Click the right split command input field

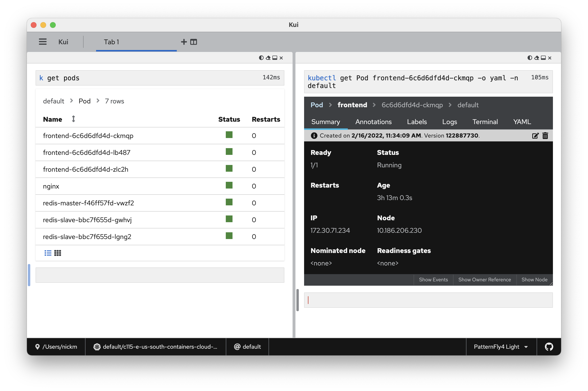(x=428, y=300)
